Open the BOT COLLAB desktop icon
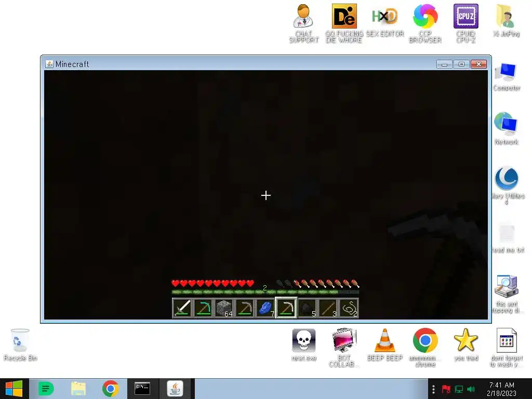This screenshot has width=532, height=399. click(x=344, y=348)
